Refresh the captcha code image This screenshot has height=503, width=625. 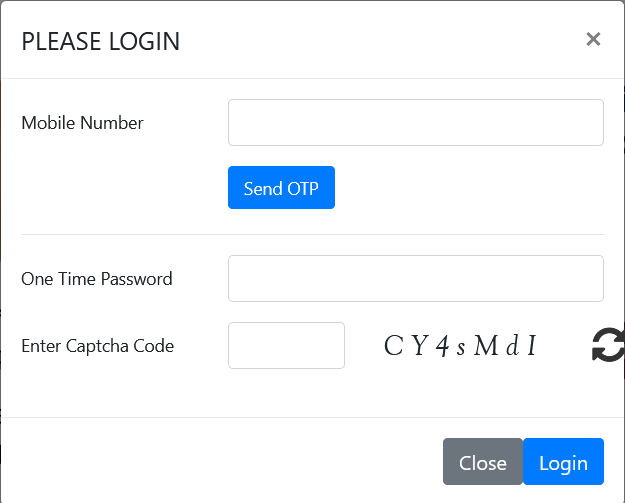[607, 345]
